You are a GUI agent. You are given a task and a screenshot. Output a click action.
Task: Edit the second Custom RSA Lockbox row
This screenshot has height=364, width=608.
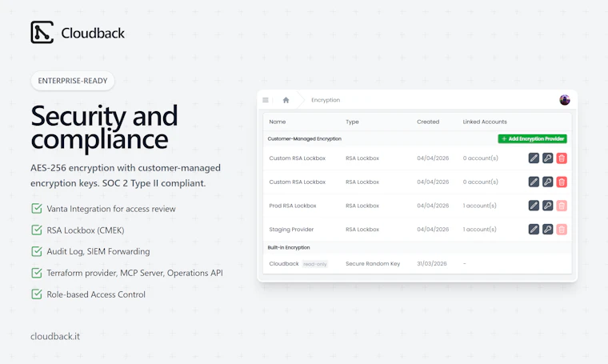[x=534, y=182]
